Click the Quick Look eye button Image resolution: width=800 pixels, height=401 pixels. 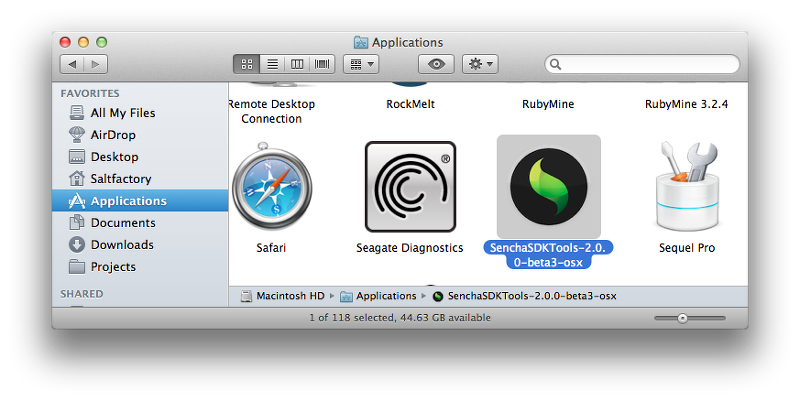(x=436, y=64)
